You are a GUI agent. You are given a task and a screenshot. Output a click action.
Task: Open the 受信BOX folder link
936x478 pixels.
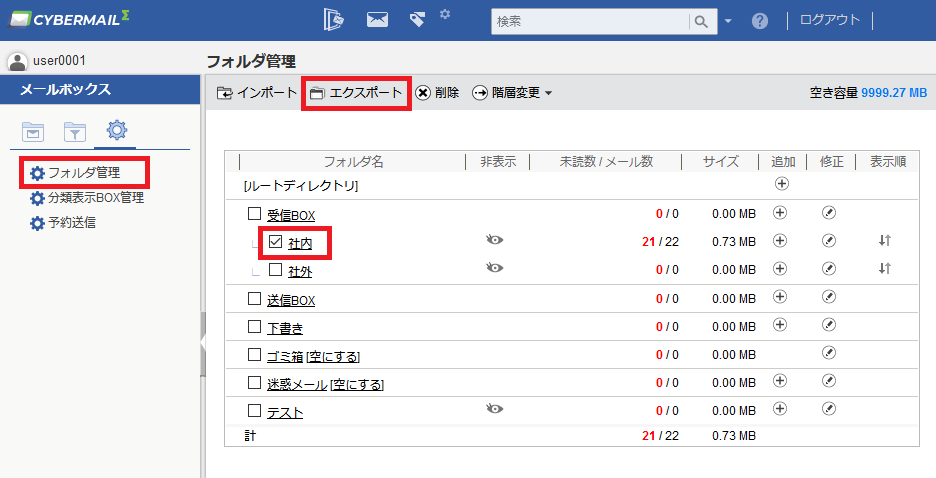[x=291, y=215]
